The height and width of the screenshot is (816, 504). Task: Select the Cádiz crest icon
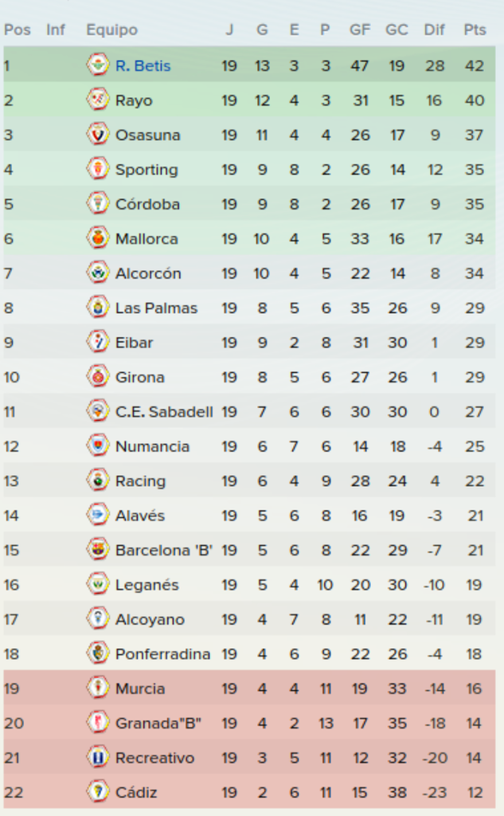tap(97, 792)
